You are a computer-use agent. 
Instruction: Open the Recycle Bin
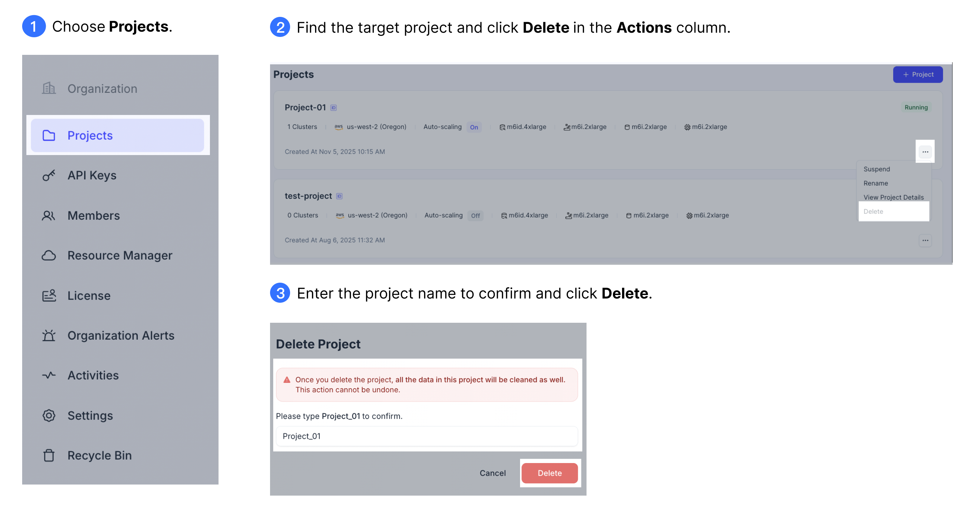click(x=99, y=455)
